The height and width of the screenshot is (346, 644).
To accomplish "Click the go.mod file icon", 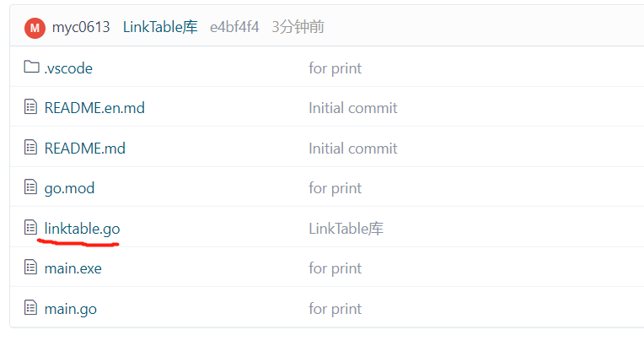I will (x=31, y=187).
